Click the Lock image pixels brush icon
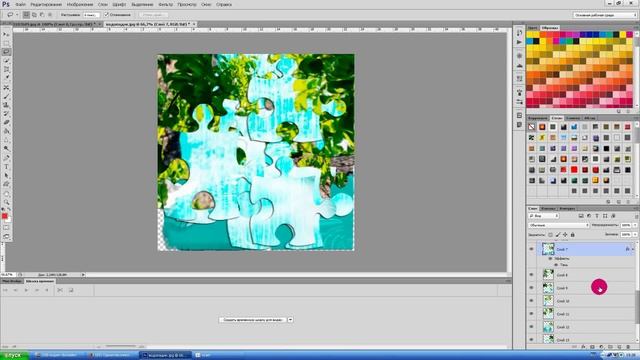The height and width of the screenshot is (360, 640). pyautogui.click(x=558, y=235)
